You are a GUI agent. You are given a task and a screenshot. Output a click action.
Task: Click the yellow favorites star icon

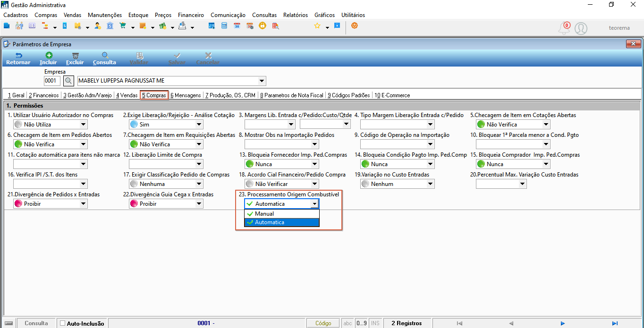click(x=317, y=26)
